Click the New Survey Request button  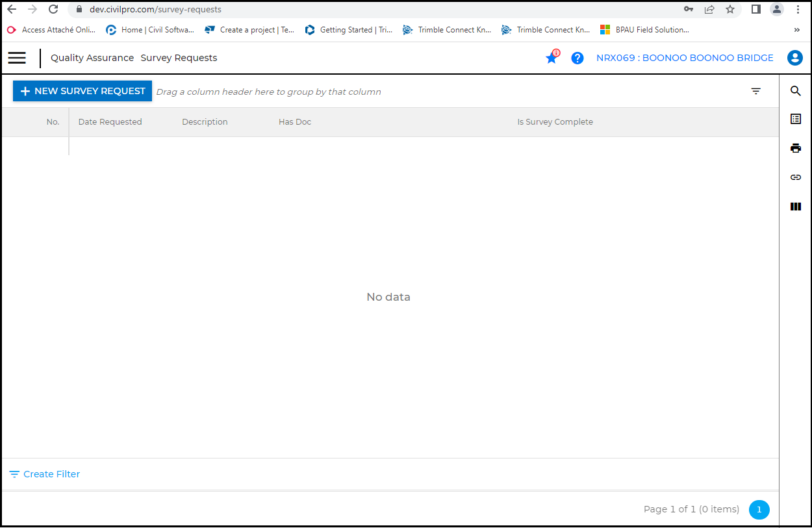82,91
